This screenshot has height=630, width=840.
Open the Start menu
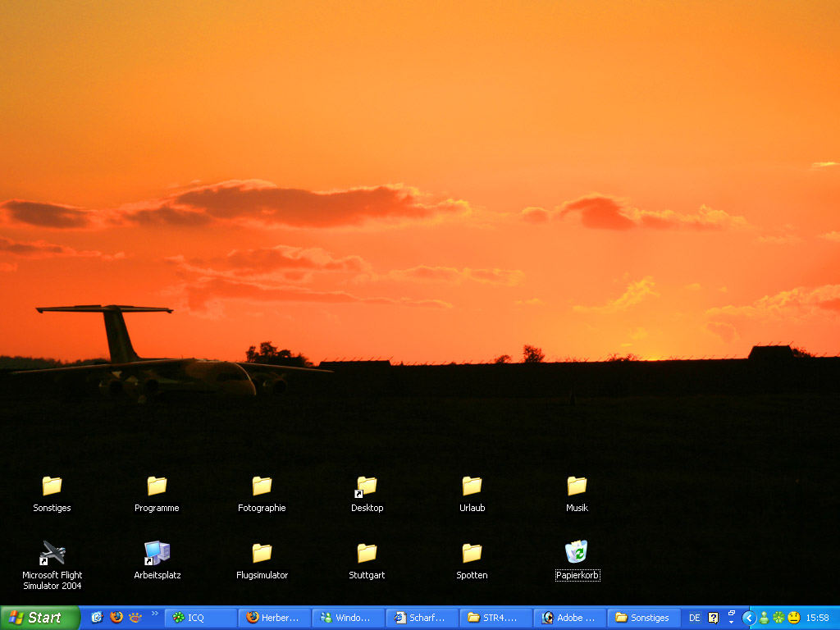[x=39, y=618]
